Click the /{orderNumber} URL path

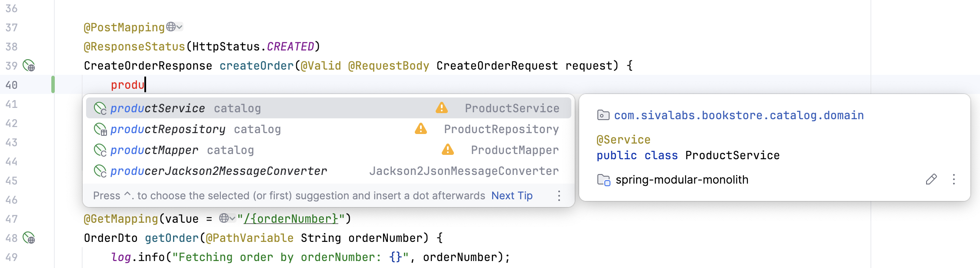(290, 219)
